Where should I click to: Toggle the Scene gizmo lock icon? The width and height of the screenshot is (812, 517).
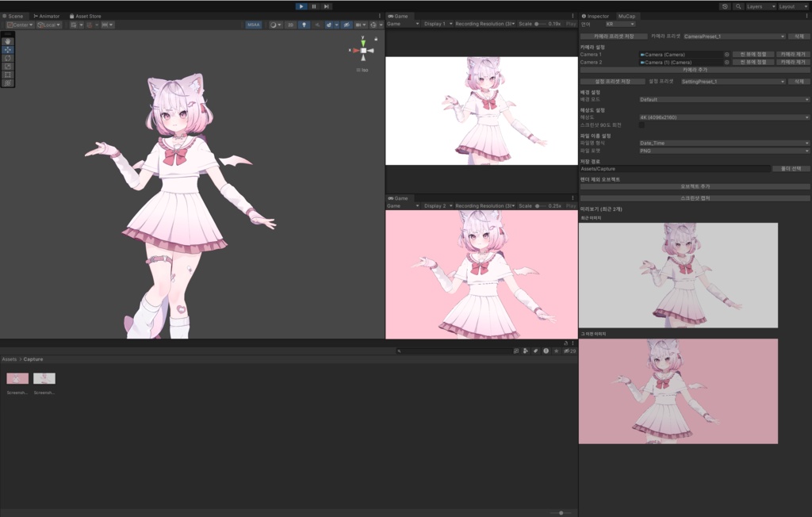point(376,39)
